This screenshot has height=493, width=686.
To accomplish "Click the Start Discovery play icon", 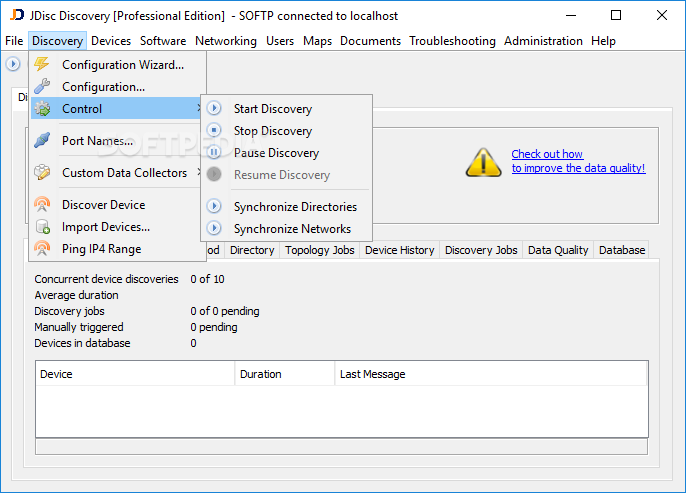I will click(214, 108).
